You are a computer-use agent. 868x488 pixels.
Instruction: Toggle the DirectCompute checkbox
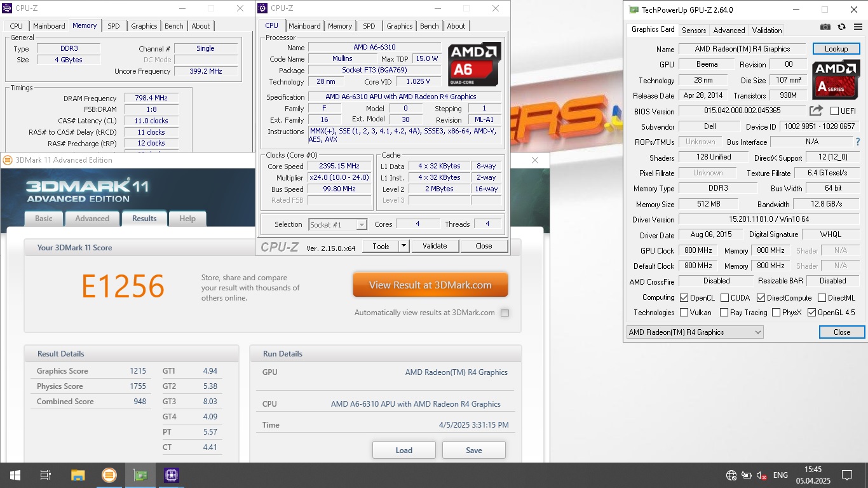tap(761, 297)
